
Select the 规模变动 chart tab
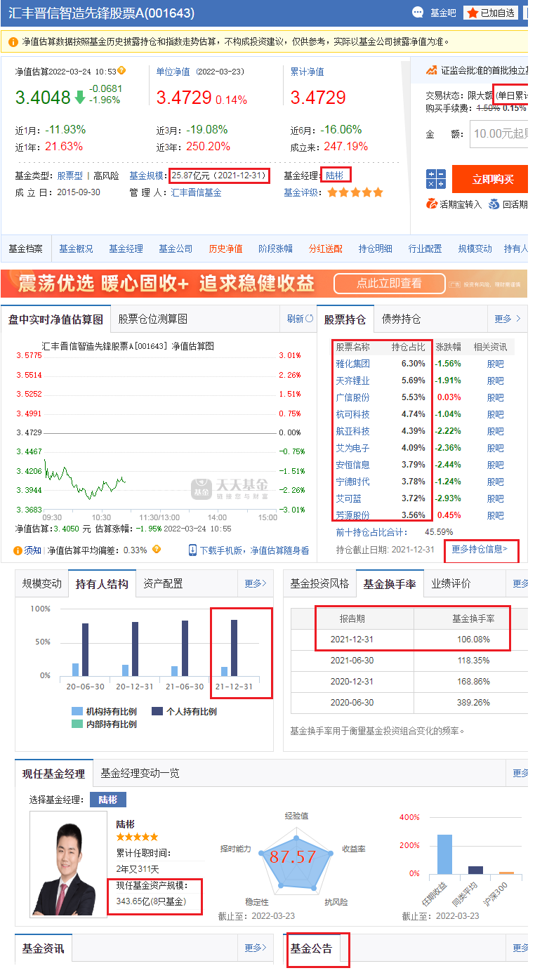[x=42, y=583]
